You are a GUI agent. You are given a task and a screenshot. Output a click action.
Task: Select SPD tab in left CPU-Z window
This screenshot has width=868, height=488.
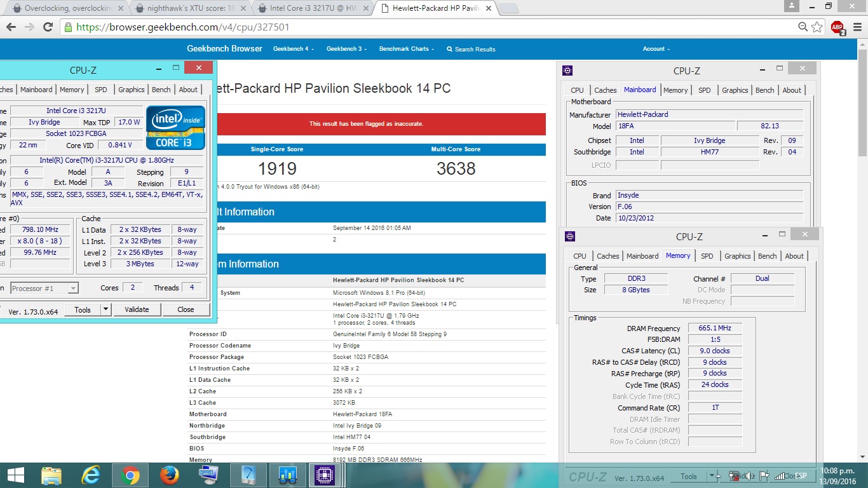pos(101,90)
